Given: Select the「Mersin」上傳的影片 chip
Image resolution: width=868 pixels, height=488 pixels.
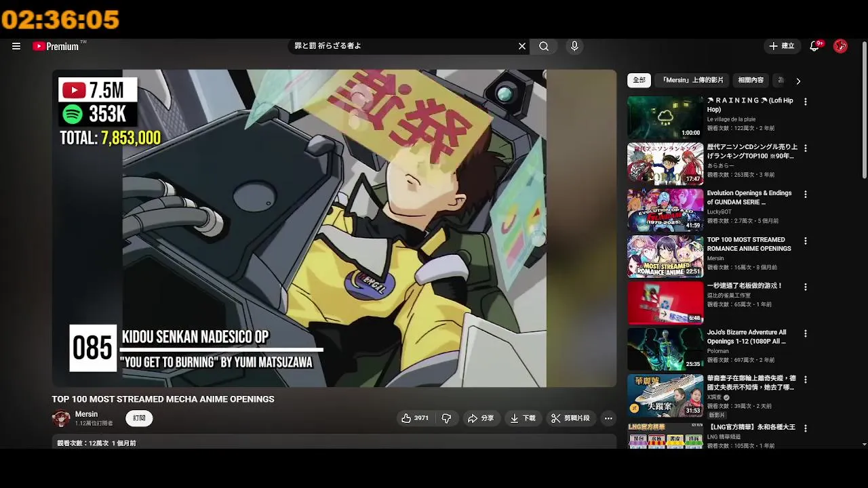Looking at the screenshot, I should click(693, 80).
